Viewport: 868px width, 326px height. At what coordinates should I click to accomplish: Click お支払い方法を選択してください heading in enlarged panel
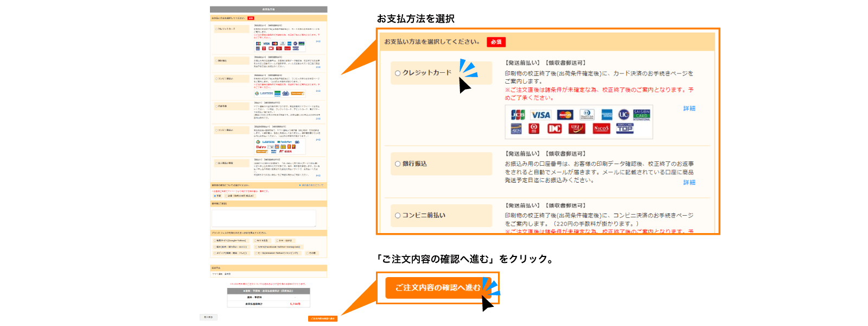[432, 42]
